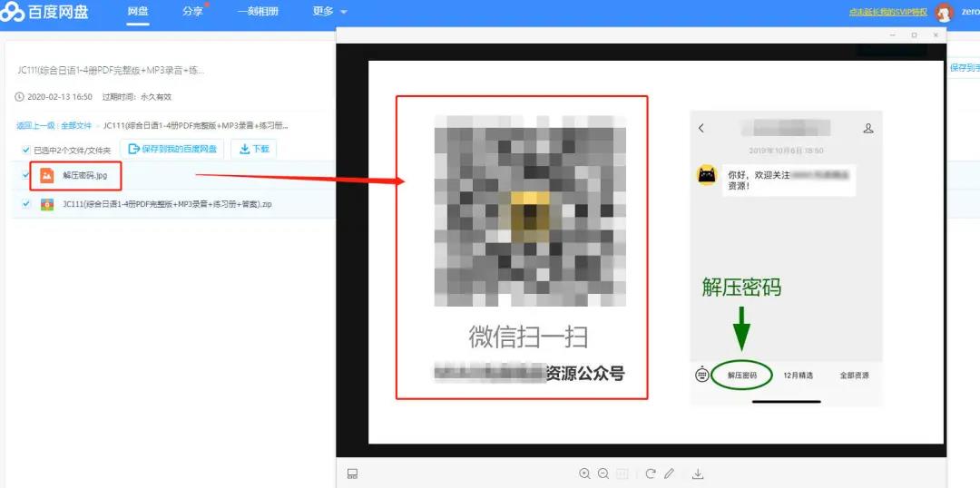Click the 过期时间: 永久有效 text
The height and width of the screenshot is (488, 980).
pos(137,97)
